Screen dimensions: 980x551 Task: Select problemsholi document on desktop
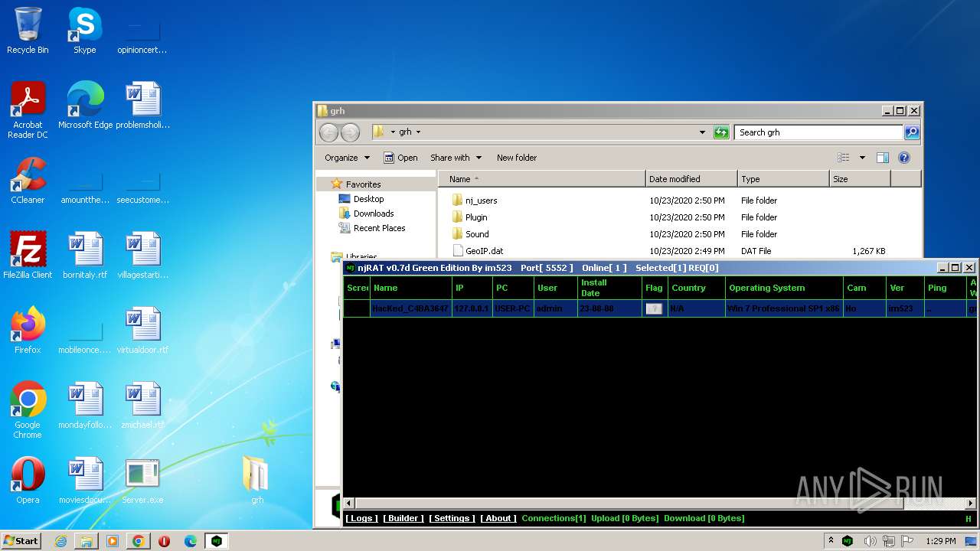point(142,106)
